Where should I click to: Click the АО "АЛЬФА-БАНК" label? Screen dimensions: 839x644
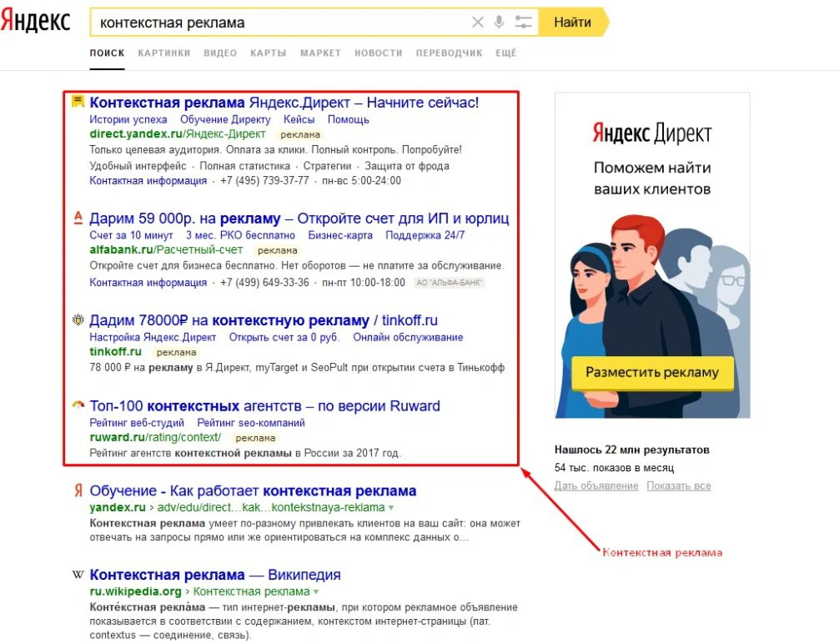[x=449, y=282]
